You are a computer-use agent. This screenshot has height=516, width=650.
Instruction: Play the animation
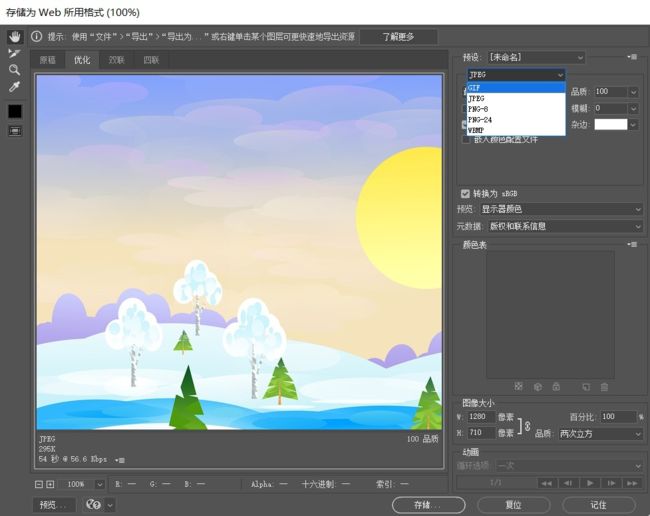[x=589, y=483]
